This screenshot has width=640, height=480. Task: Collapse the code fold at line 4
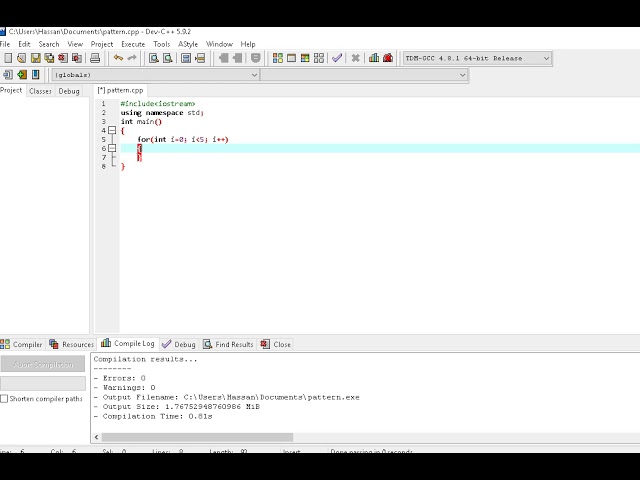112,131
